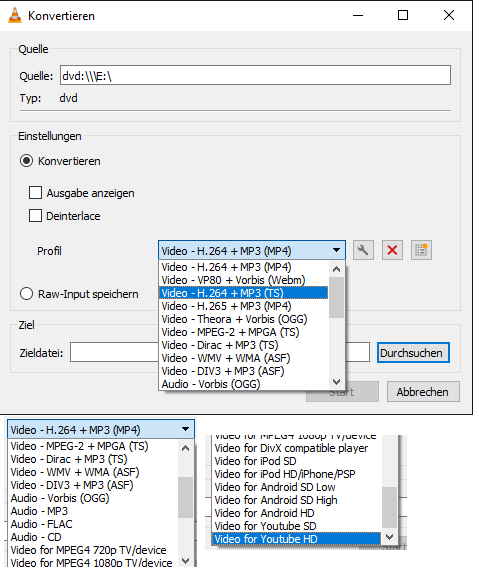Viewport: 479px width, 579px height.
Task: Click the Quelle input field
Action: tap(255, 75)
